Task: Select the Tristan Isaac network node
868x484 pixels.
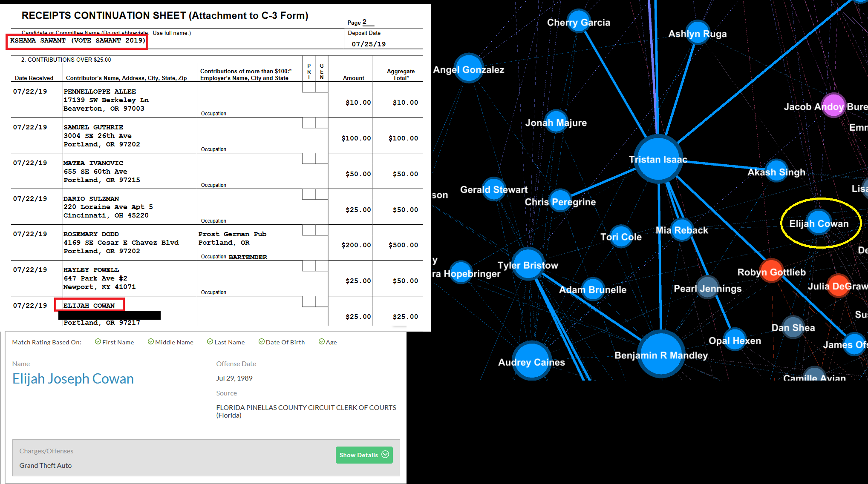Action: click(658, 159)
